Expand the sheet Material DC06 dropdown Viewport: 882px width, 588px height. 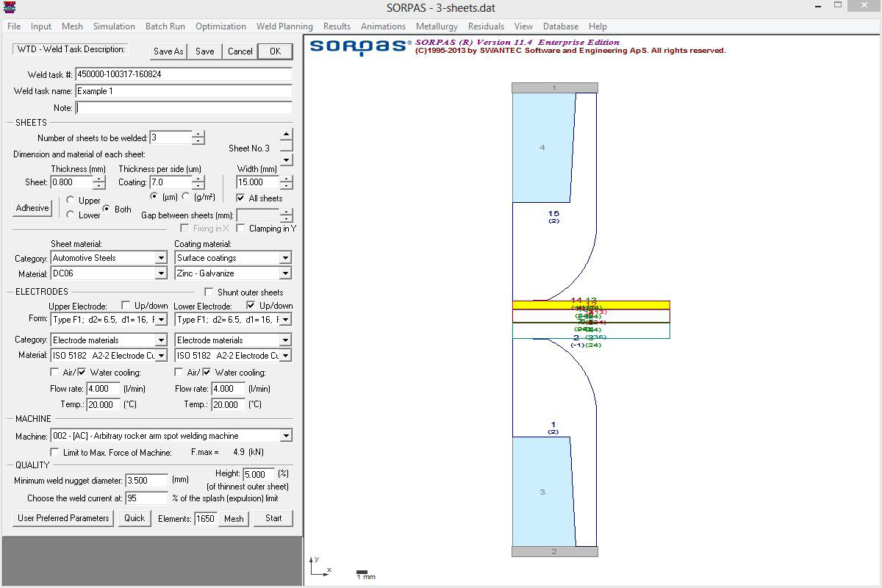pyautogui.click(x=161, y=273)
